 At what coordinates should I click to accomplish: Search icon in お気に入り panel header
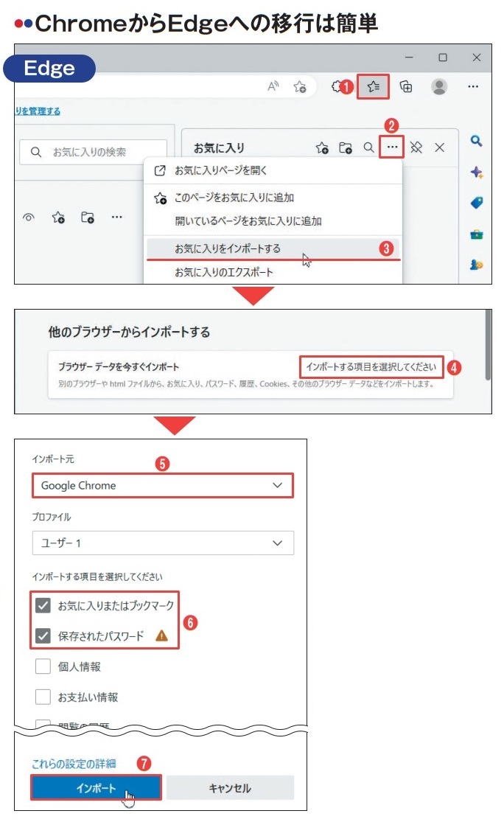pos(369,148)
